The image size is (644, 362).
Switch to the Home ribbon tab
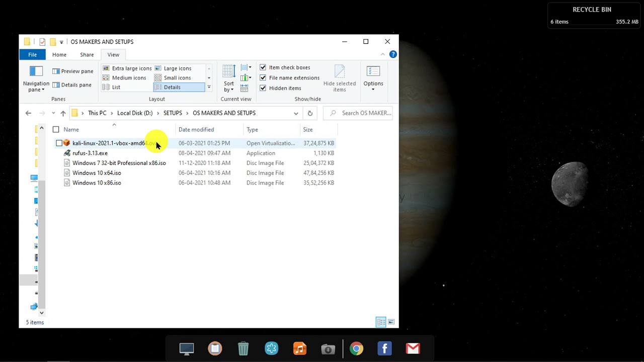point(59,55)
